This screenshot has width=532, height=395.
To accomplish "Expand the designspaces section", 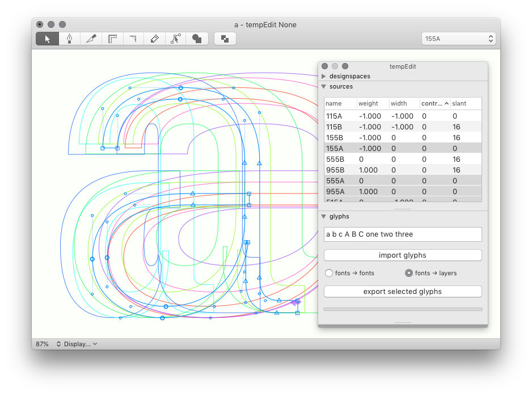I will tap(324, 76).
